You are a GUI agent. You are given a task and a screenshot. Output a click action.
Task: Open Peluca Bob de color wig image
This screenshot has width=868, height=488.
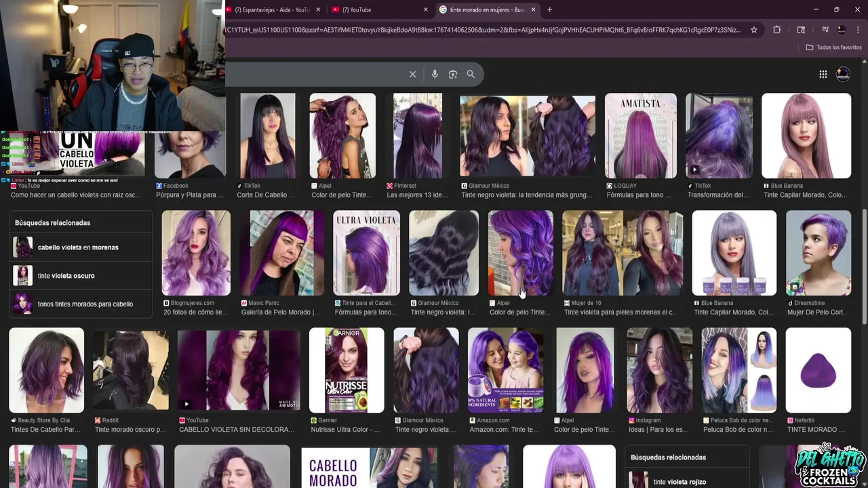click(x=738, y=370)
